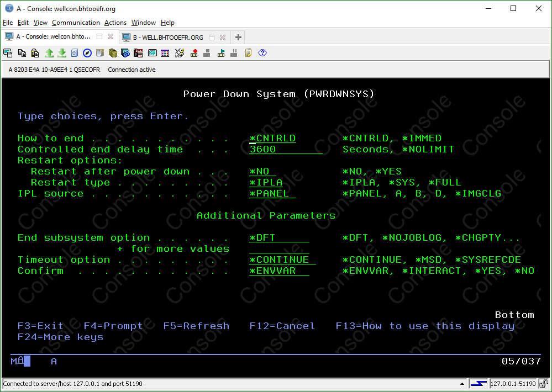
Task: Click the blue compass icon in toolbar
Action: coord(87,53)
